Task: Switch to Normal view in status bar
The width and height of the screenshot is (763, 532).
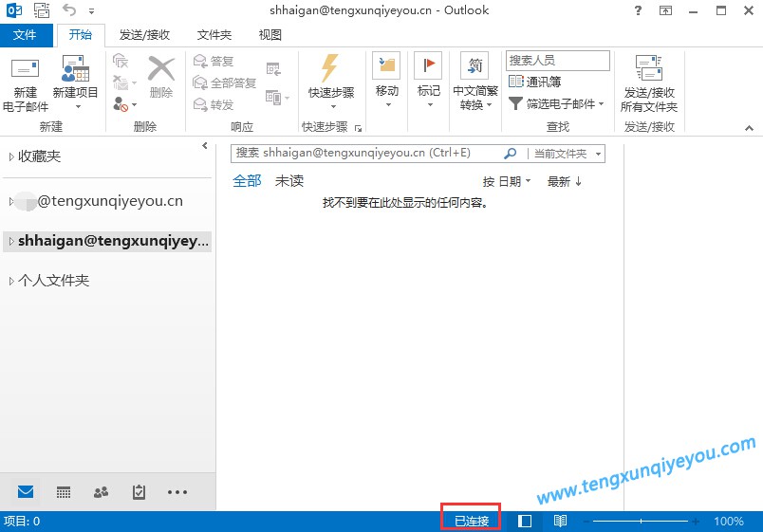Action: (x=525, y=522)
